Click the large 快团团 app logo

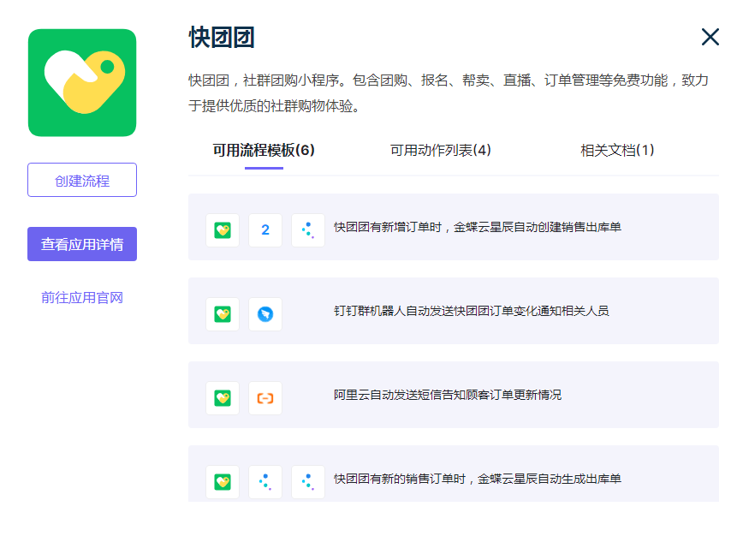[82, 82]
